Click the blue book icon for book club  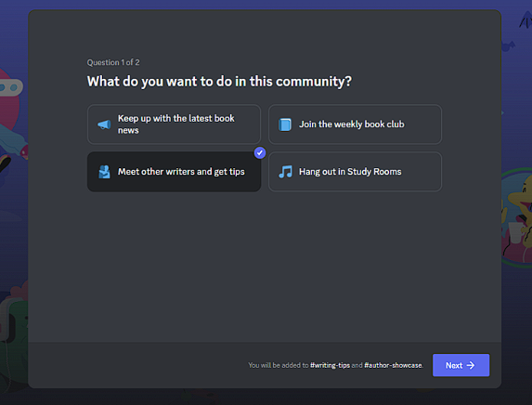[x=285, y=124]
